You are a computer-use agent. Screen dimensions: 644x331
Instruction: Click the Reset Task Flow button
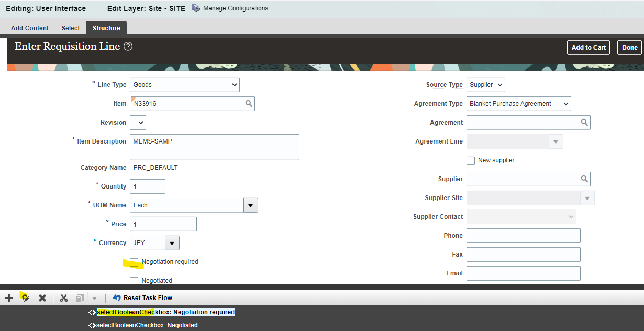point(142,297)
